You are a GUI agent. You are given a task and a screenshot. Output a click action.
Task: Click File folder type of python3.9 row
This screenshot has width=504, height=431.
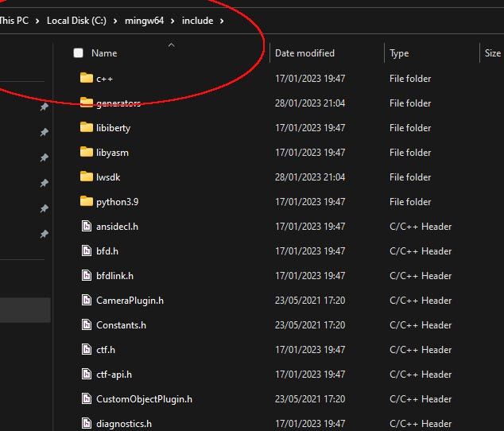[x=410, y=202]
